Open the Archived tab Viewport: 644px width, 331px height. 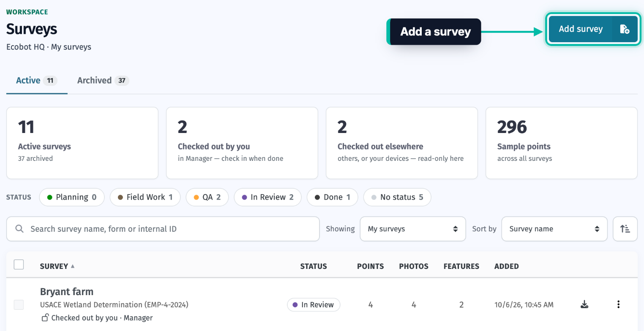pos(103,81)
